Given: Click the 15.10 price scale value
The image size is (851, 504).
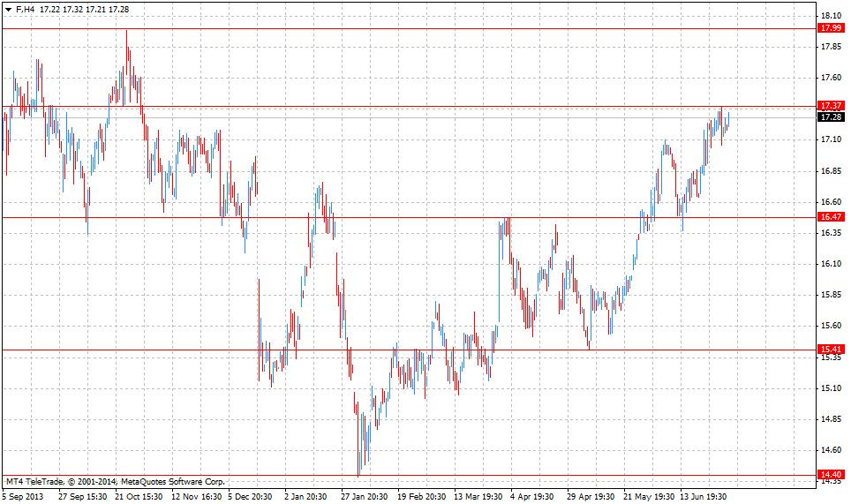Looking at the screenshot, I should pyautogui.click(x=831, y=387).
